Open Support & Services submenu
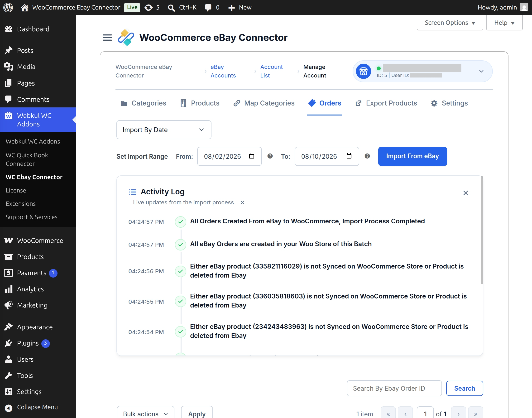 [x=32, y=217]
